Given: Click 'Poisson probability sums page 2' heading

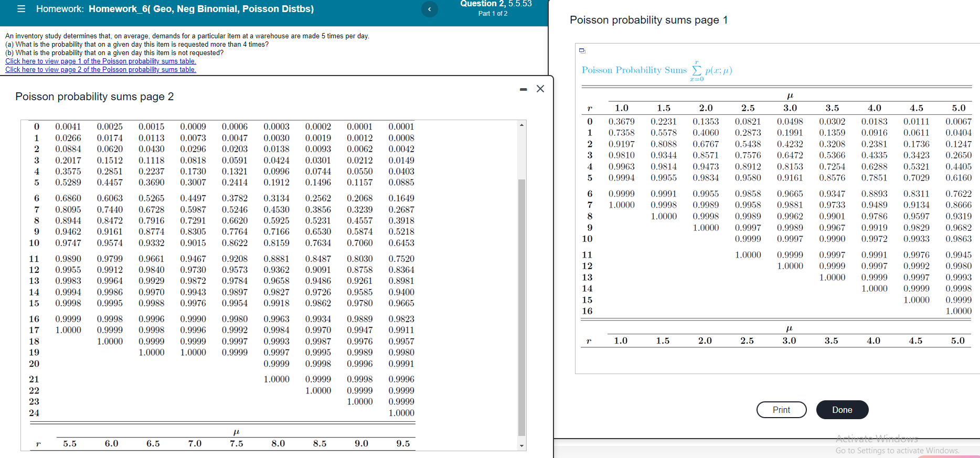Looking at the screenshot, I should 94,97.
